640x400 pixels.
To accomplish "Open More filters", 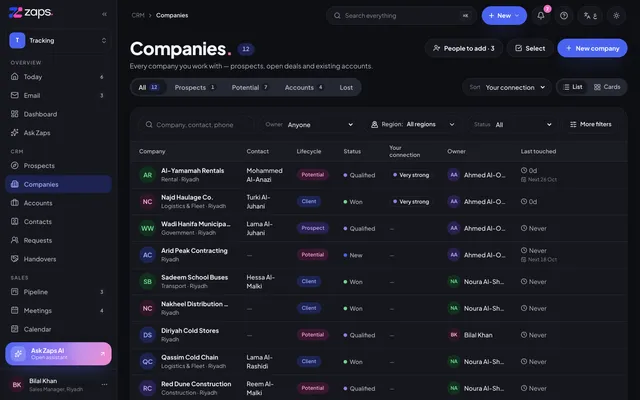I will pyautogui.click(x=591, y=124).
